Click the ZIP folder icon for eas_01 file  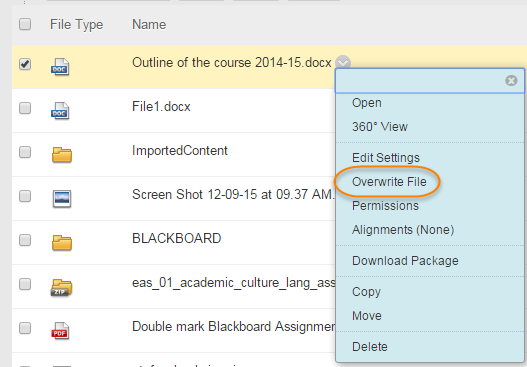[62, 287]
